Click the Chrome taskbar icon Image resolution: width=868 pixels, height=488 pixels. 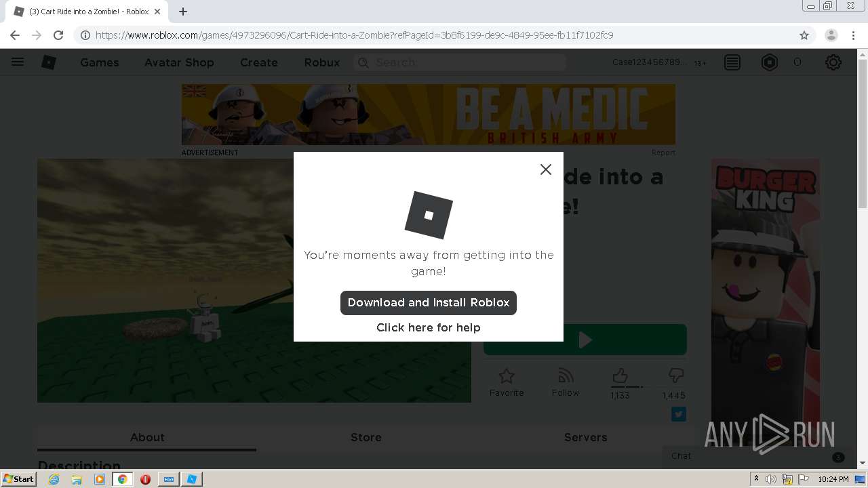123,479
